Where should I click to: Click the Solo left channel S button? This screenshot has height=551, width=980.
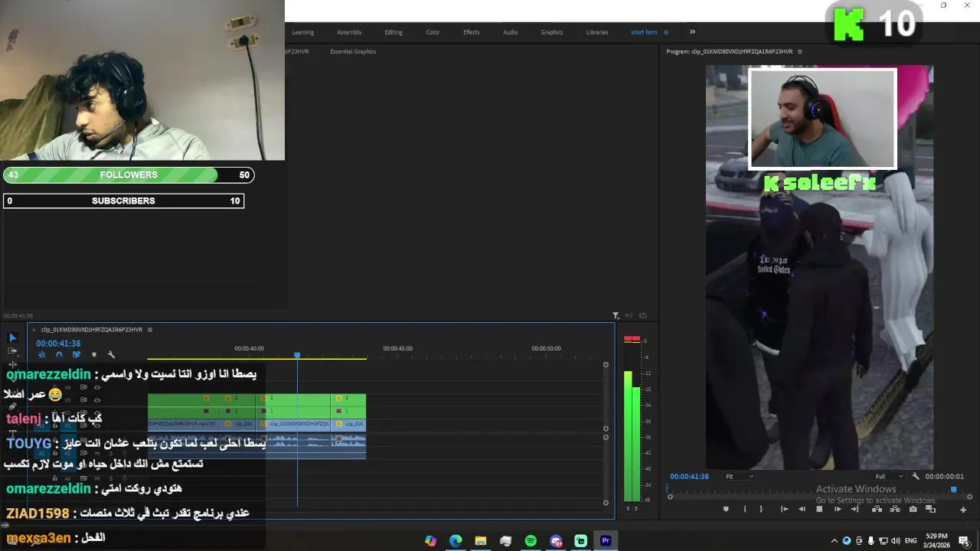629,508
